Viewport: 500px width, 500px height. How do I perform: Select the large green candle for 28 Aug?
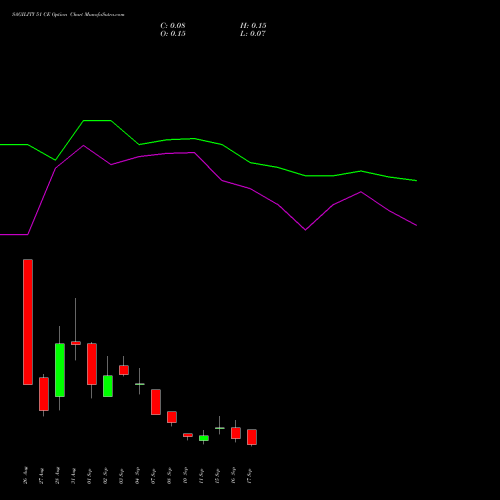60,370
